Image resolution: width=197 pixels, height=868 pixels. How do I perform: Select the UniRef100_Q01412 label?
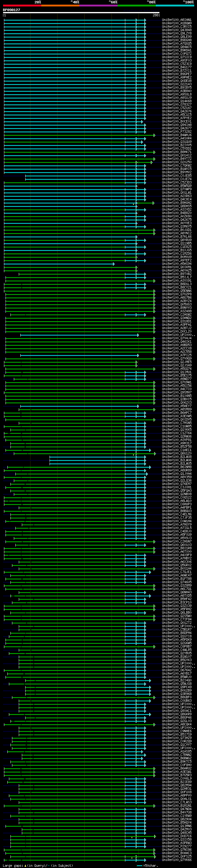point(177,155)
